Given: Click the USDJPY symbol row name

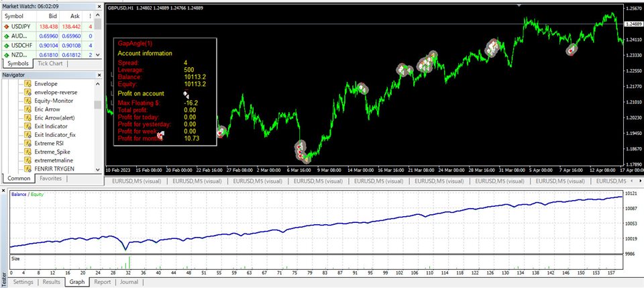Looking at the screenshot, I should coord(21,26).
